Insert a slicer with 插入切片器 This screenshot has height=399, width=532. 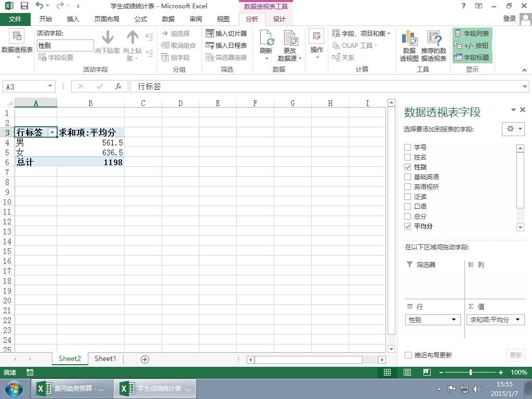click(227, 33)
